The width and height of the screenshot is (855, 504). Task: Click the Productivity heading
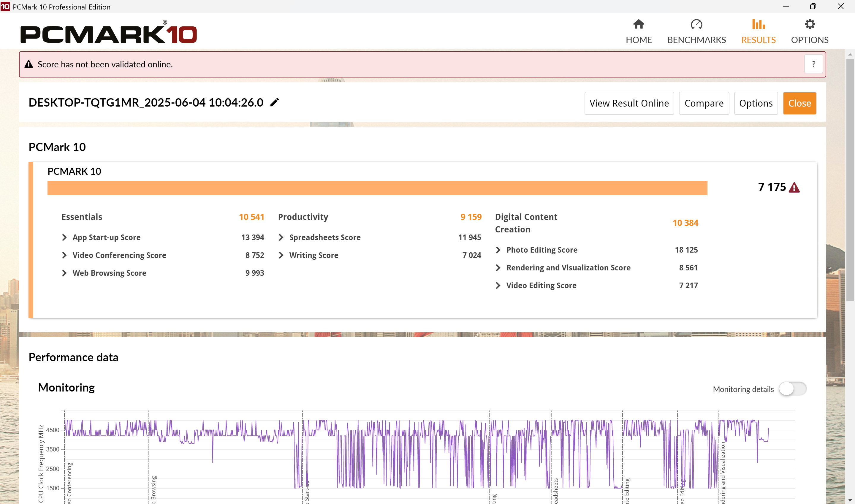point(303,217)
